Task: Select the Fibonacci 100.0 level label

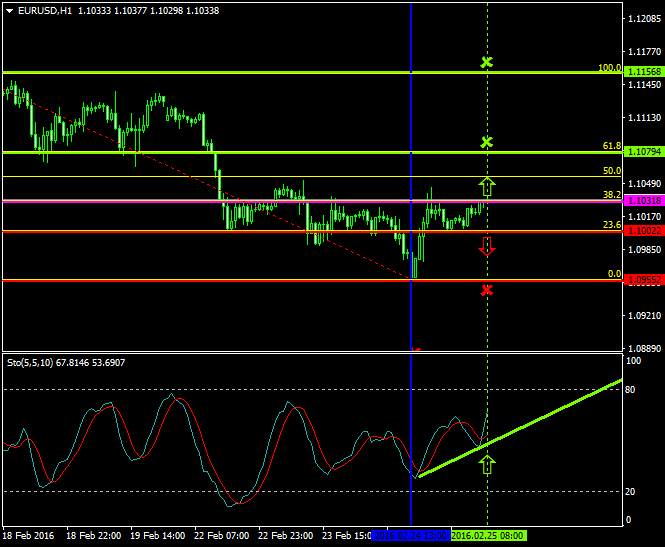Action: coord(609,68)
